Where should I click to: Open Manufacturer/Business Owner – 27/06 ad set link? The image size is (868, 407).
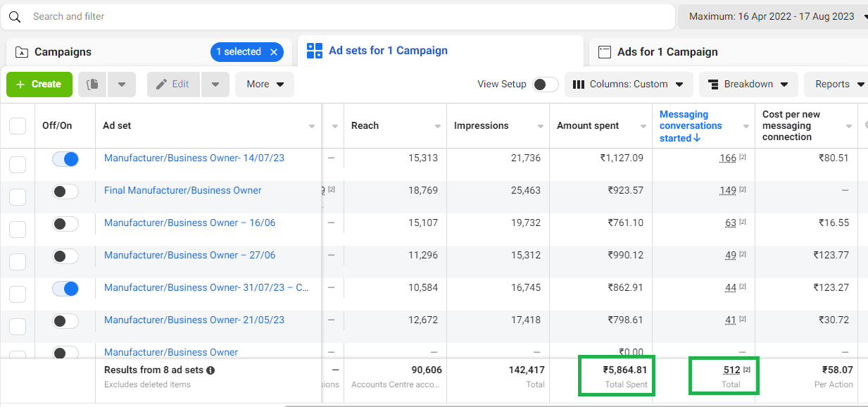(x=189, y=255)
